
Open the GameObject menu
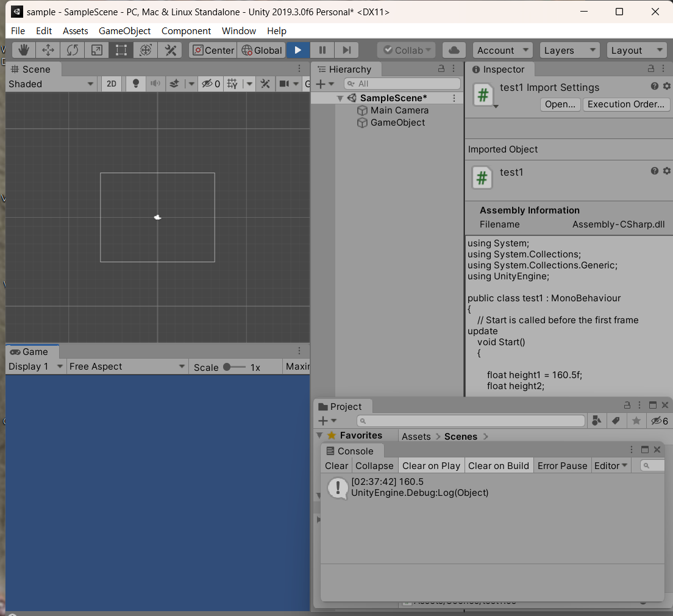[x=124, y=31]
